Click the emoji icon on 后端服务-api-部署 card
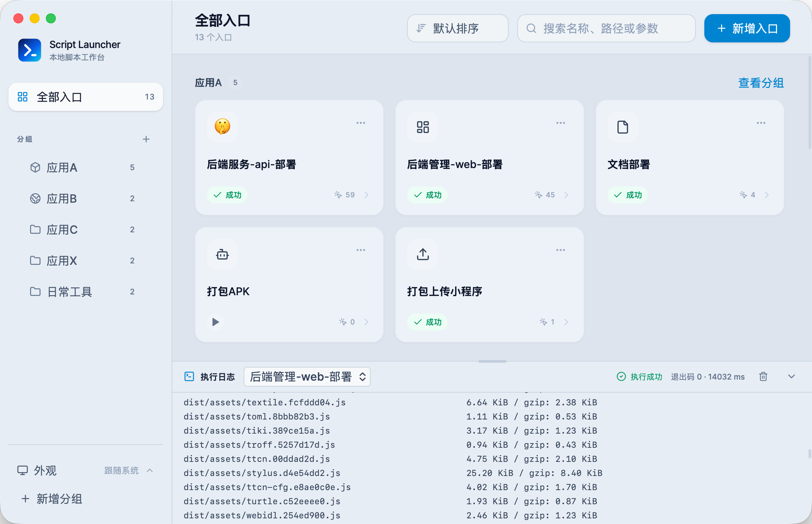This screenshot has width=812, height=524. tap(222, 127)
